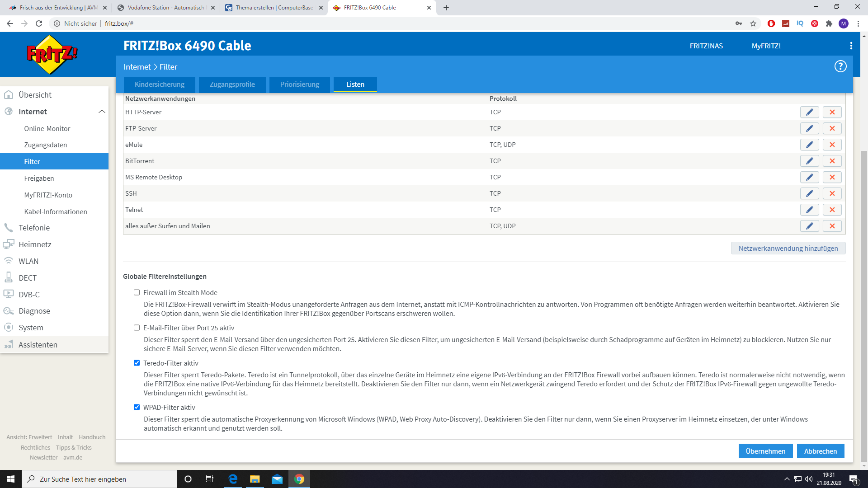Click the edit pencil for HTTP-Server
The width and height of the screenshot is (868, 488).
809,112
